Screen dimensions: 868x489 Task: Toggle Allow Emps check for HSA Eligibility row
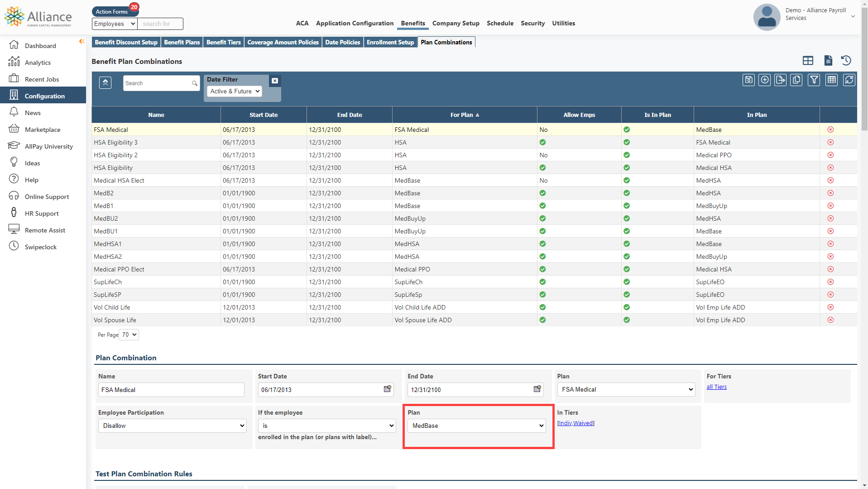coord(542,168)
